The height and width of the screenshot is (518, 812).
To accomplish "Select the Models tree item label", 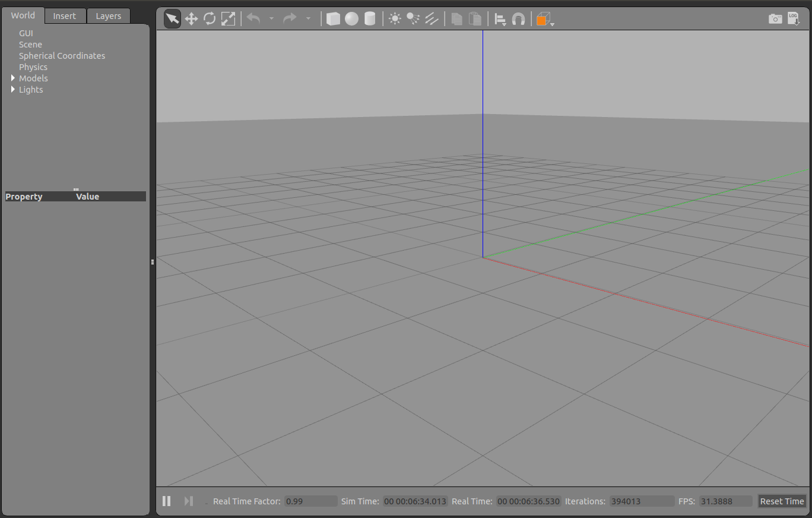I will pos(33,78).
